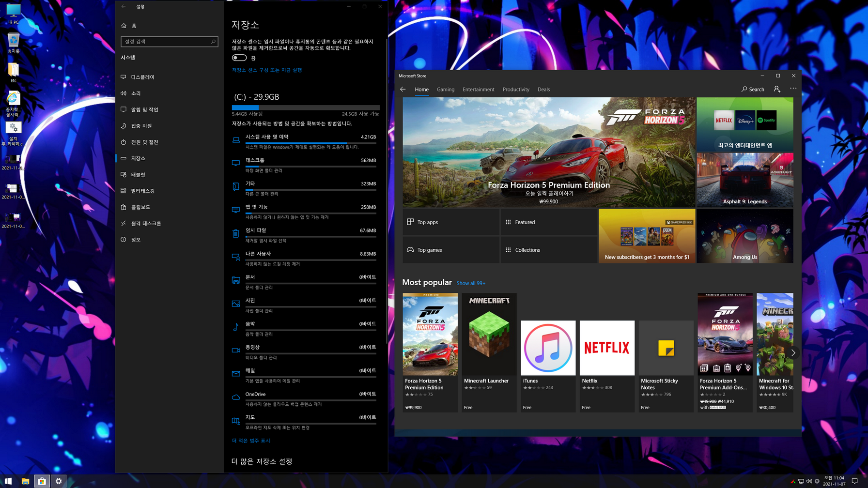Go to Settings Home icon
868x488 pixels.
124,26
